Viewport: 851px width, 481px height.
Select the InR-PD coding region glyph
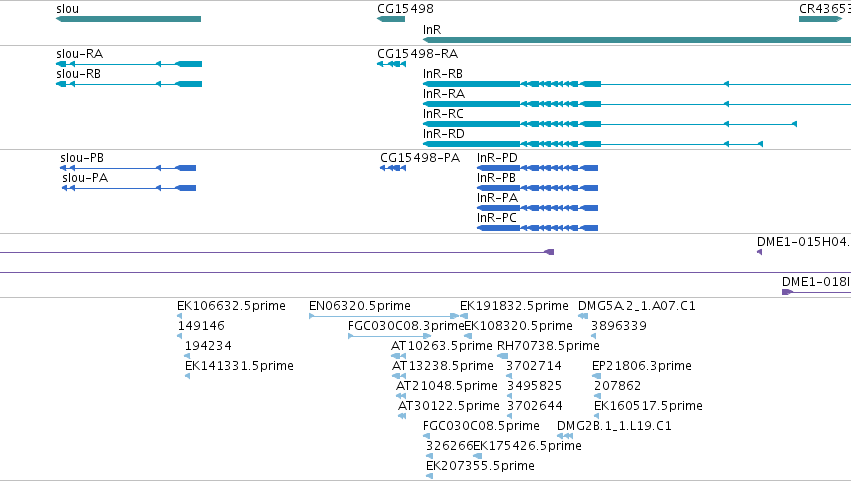(537, 168)
